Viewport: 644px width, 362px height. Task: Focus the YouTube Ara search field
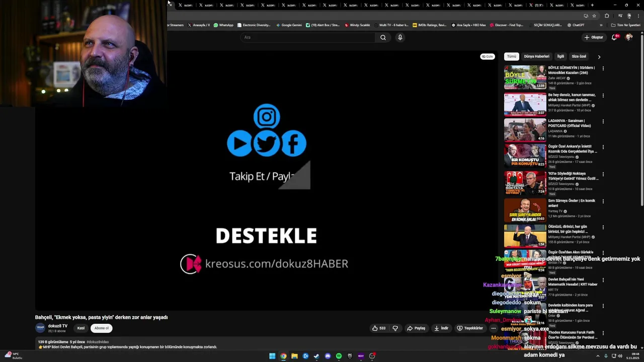308,37
